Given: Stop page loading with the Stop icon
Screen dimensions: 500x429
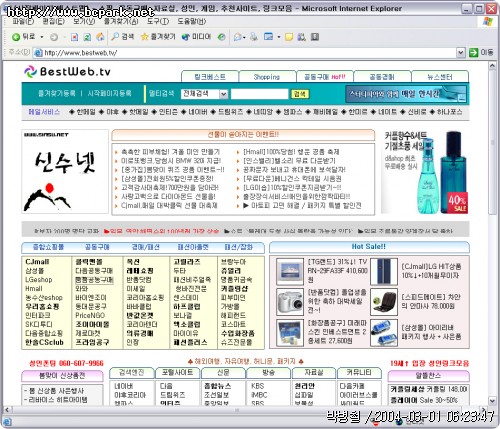Looking at the screenshot, I should point(74,37).
